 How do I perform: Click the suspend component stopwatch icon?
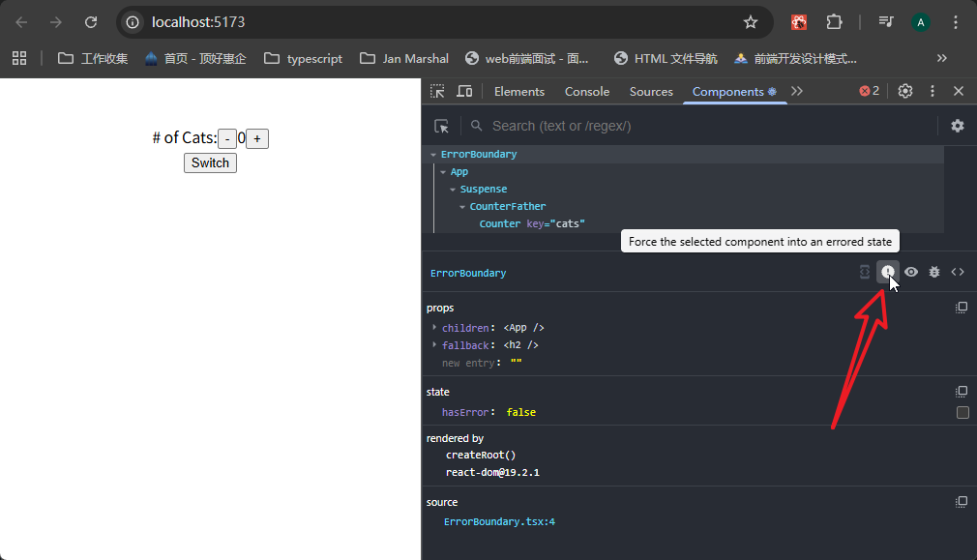click(x=865, y=273)
